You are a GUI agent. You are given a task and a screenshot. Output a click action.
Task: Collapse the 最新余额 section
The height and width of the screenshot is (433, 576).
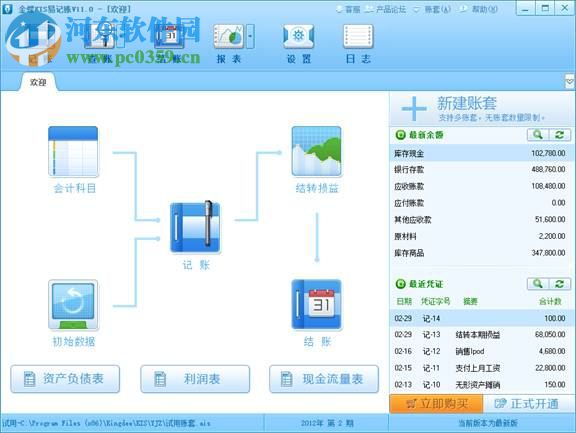coord(400,135)
